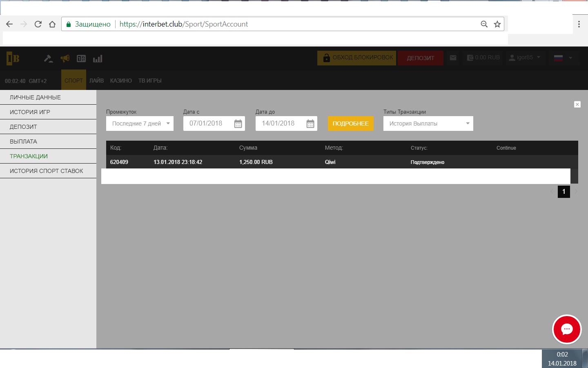The width and height of the screenshot is (588, 368).
Task: Close the account panel with X
Action: pyautogui.click(x=577, y=104)
